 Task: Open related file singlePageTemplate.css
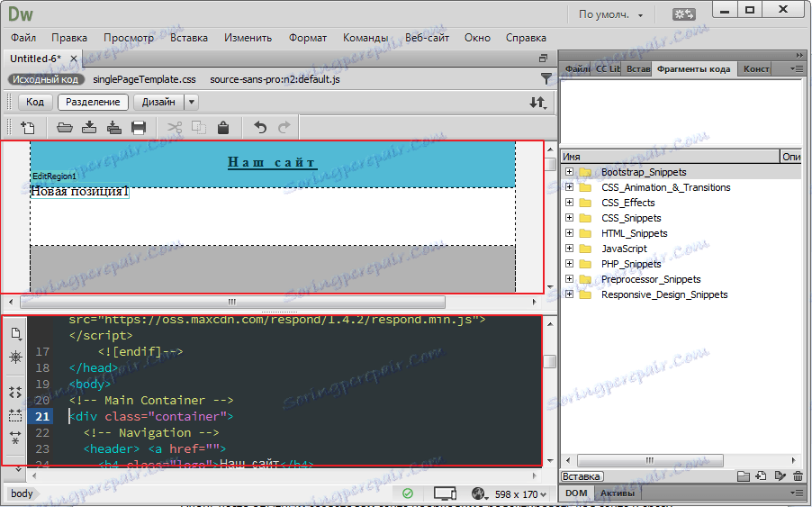(144, 79)
